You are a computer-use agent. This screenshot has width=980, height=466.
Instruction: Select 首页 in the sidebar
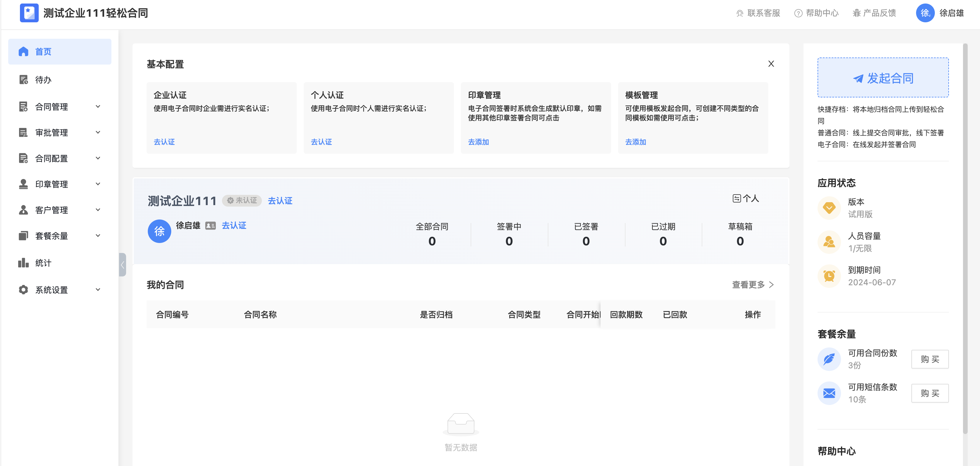[x=60, y=51]
